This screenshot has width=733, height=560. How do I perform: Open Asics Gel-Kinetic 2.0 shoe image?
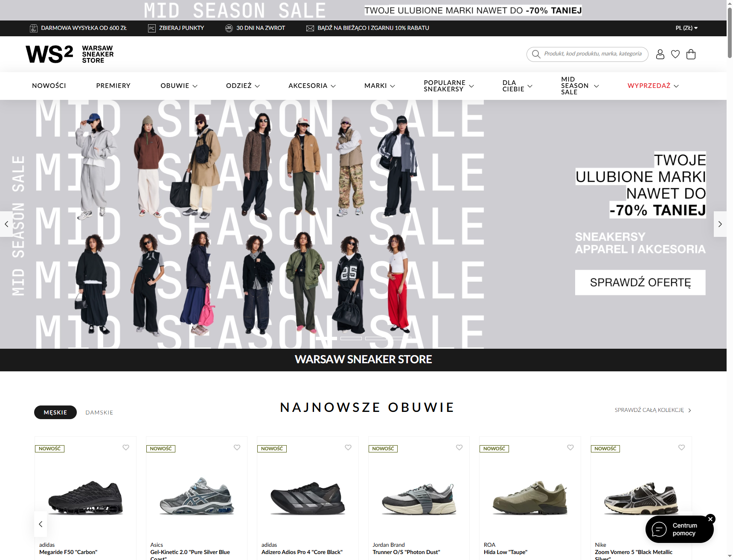[x=197, y=496]
